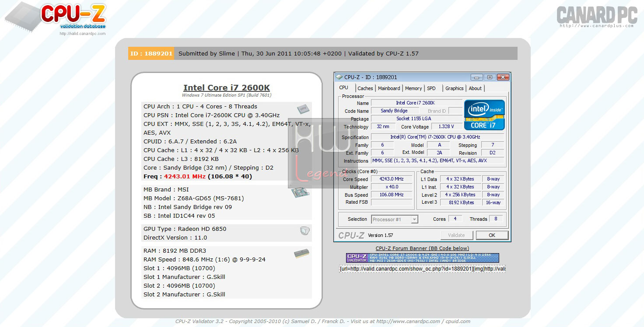Click the Multiplier value x 40.0
Screen dimensions: 644x327
[x=392, y=187]
